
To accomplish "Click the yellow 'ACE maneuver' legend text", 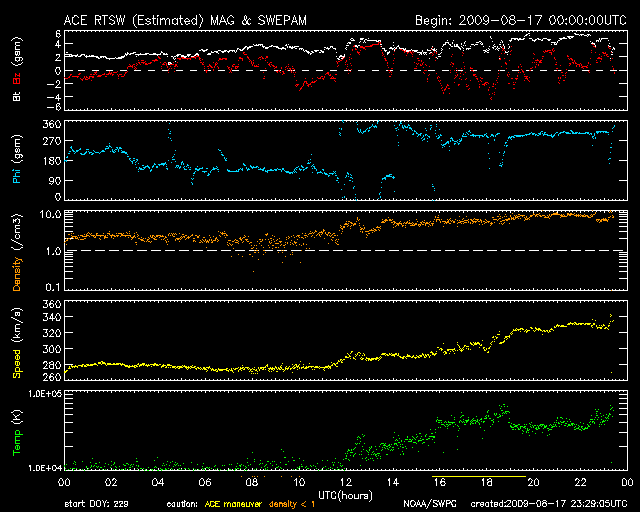I will tap(233, 504).
